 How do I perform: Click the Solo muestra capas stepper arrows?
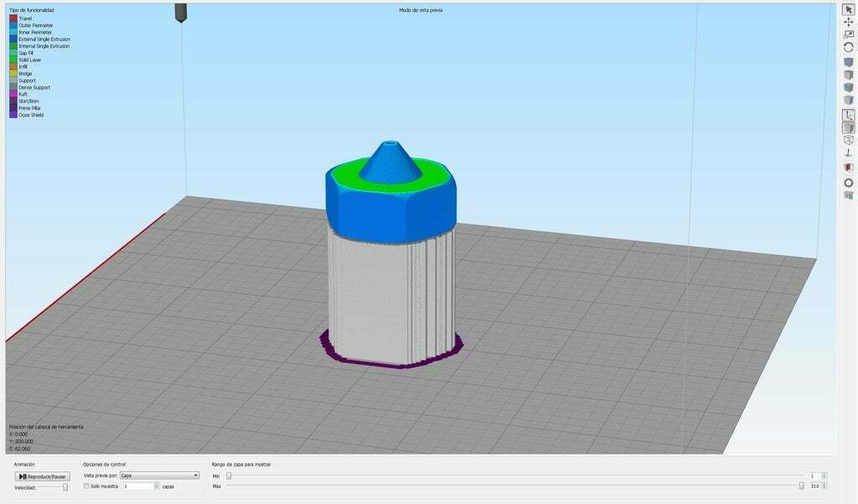pyautogui.click(x=157, y=486)
